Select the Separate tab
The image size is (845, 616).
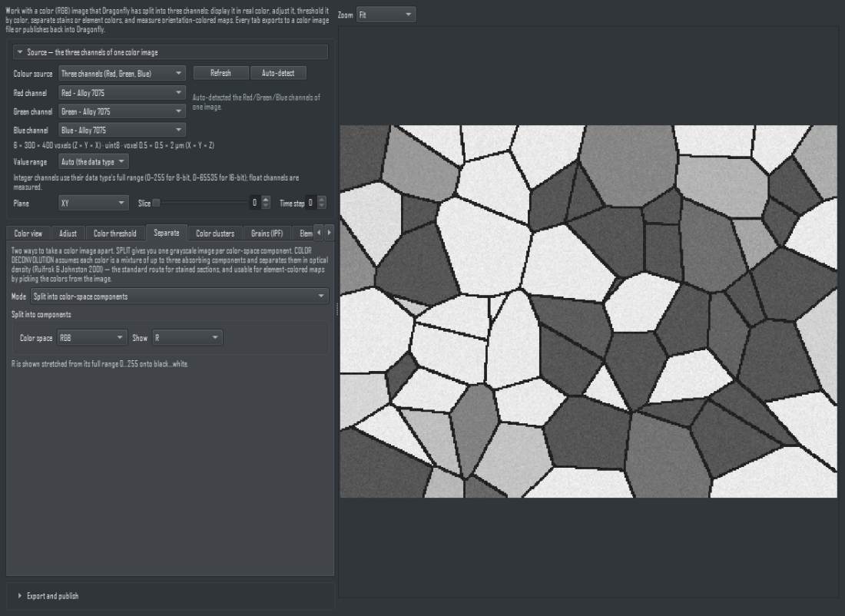[167, 233]
